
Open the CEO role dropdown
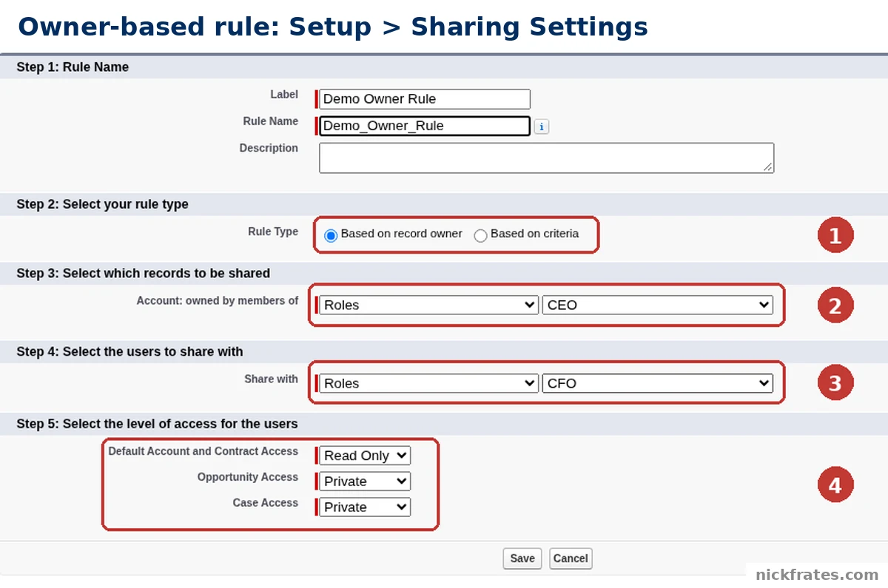point(658,305)
